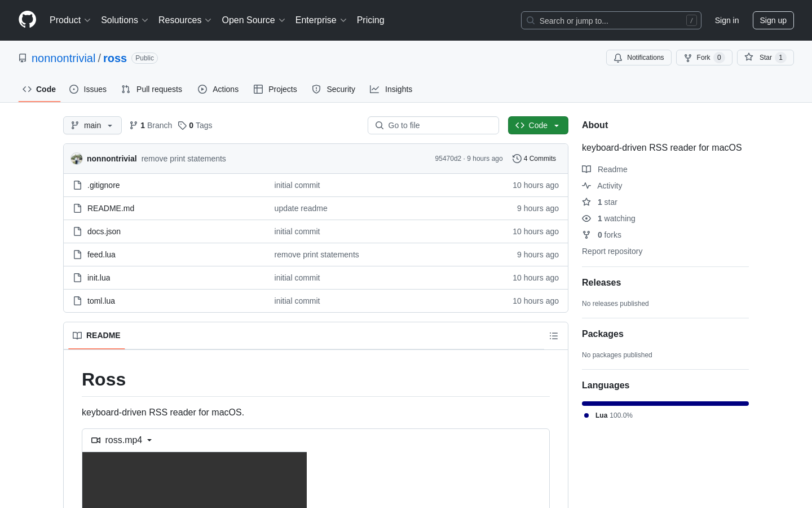
Task: View the 1 Branch link
Action: pos(151,125)
